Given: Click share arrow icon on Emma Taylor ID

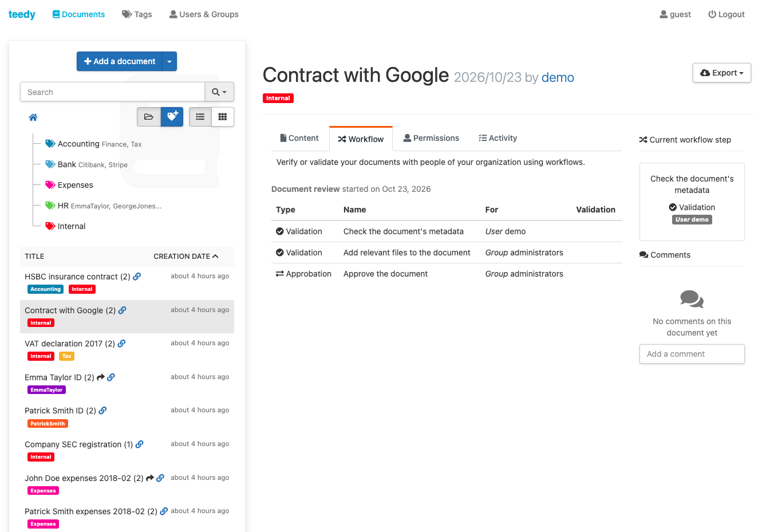Looking at the screenshot, I should coord(101,377).
